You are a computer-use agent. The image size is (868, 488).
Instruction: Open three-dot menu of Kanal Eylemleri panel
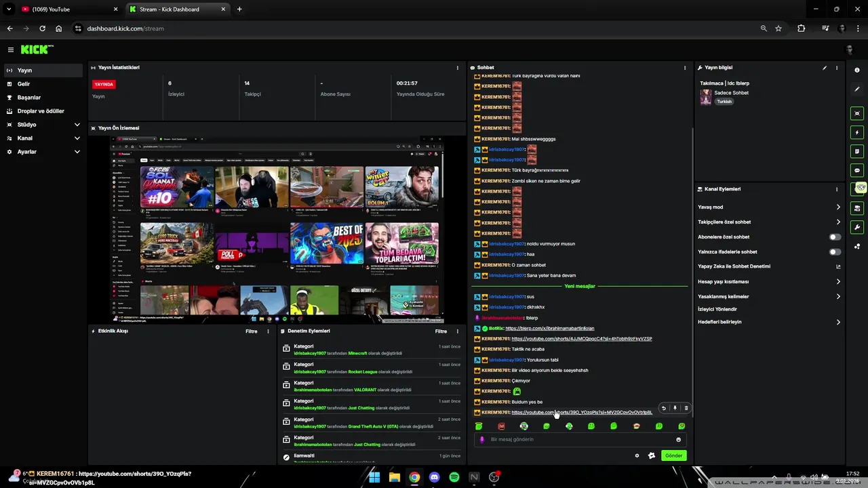[x=837, y=189]
